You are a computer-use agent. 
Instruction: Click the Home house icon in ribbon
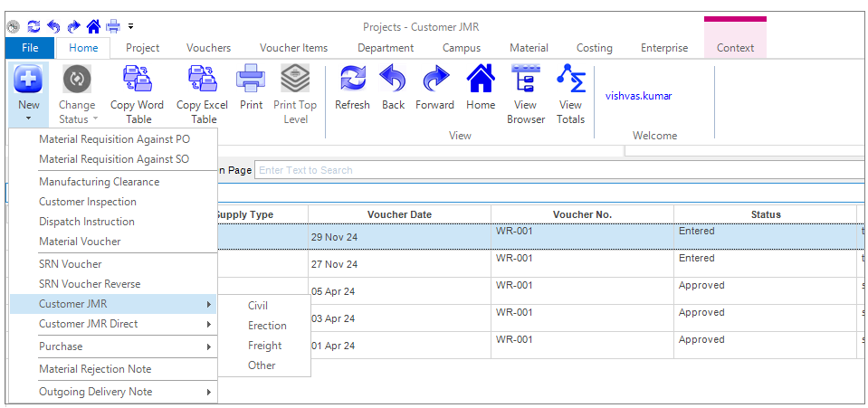pos(481,81)
